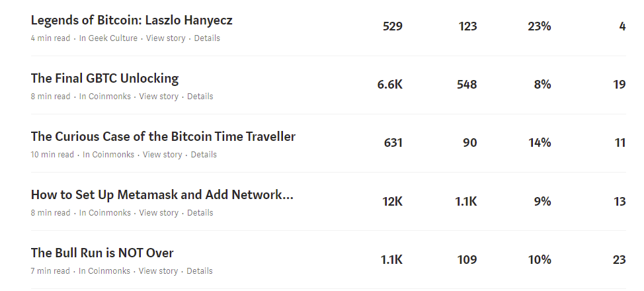Image resolution: width=644 pixels, height=291 pixels.
Task: Open How to Set Up Metamask story title
Action: (162, 195)
